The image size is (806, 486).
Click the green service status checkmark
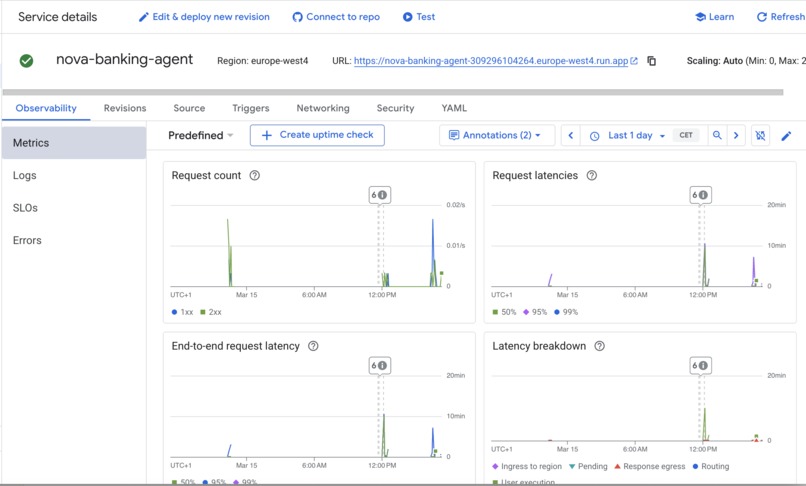point(26,61)
